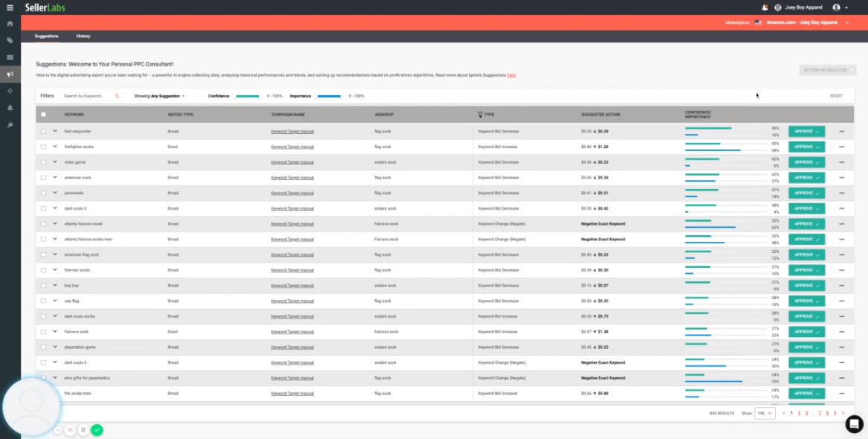This screenshot has height=439, width=868.
Task: Check the box for firefighter socks keyword
Action: [43, 147]
